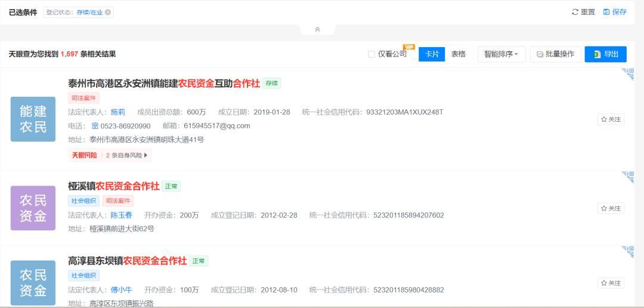Expand the 2条自身风险 risk arrow
The width and height of the screenshot is (644, 308).
(145, 155)
